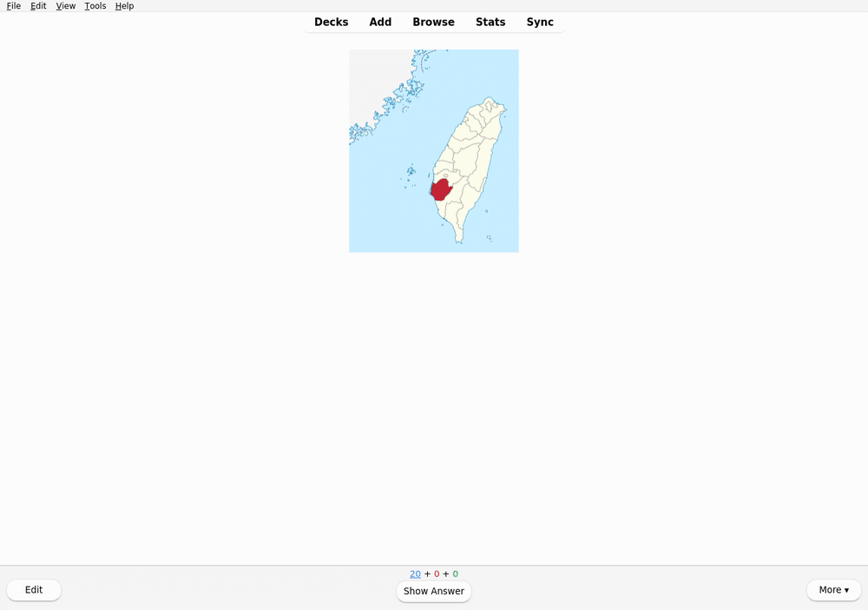Click the Taiwan map card image
868x610 pixels.
(433, 151)
